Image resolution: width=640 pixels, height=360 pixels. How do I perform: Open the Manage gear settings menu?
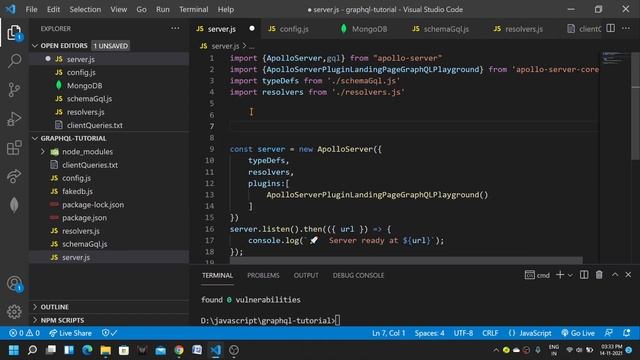pyautogui.click(x=14, y=311)
